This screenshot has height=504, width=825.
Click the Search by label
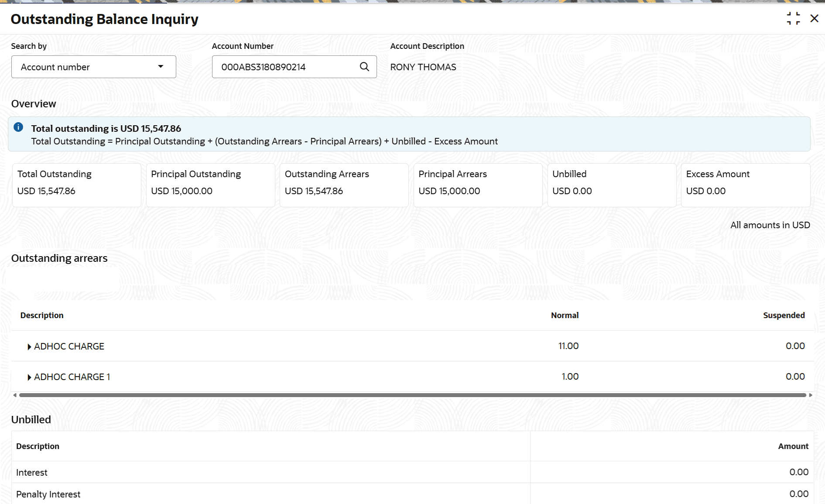pyautogui.click(x=29, y=46)
